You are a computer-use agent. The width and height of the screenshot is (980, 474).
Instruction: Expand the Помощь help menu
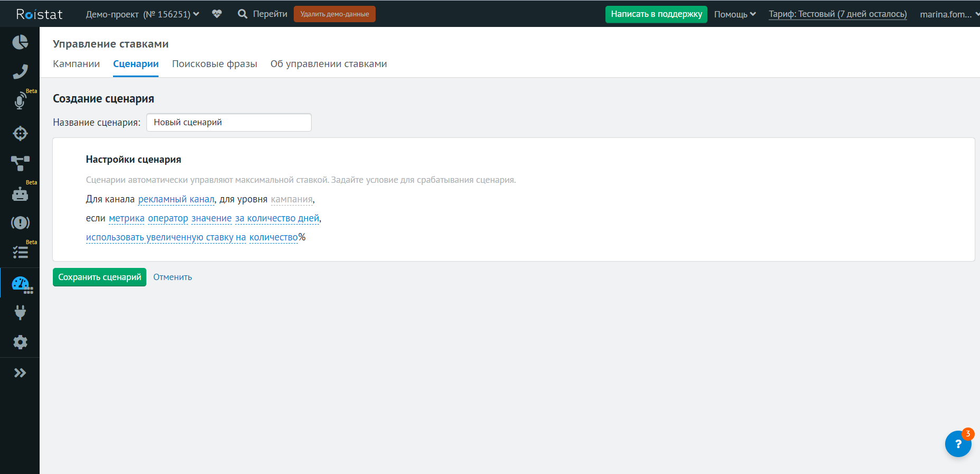coord(735,14)
